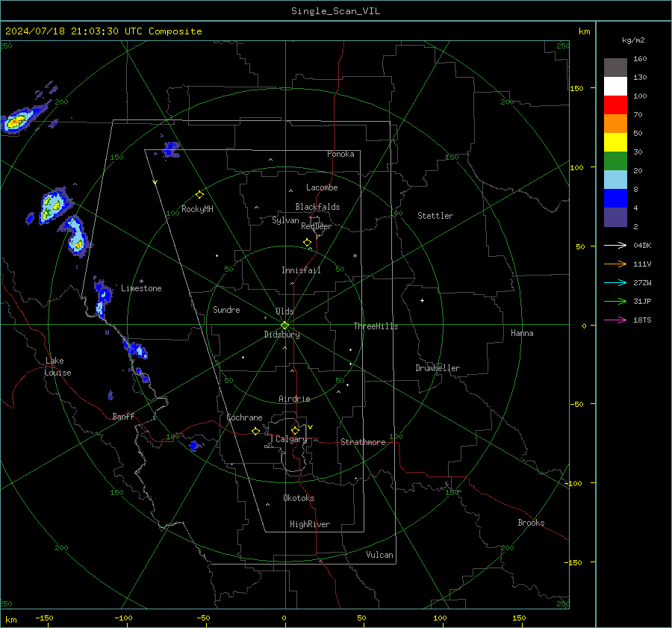Select the red 70-100 legend color
Viewport: 672px width, 628px height.
click(x=615, y=105)
